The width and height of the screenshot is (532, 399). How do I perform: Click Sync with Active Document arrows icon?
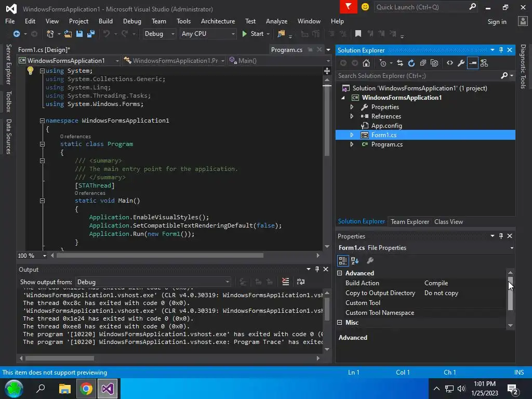pyautogui.click(x=400, y=63)
